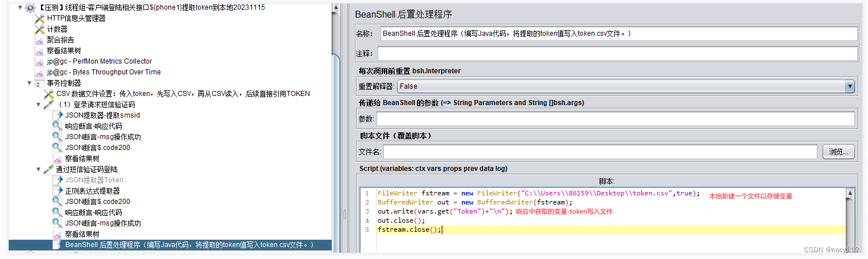Click the (1)登录请求短信验证码 sampler pipette icon

point(49,105)
